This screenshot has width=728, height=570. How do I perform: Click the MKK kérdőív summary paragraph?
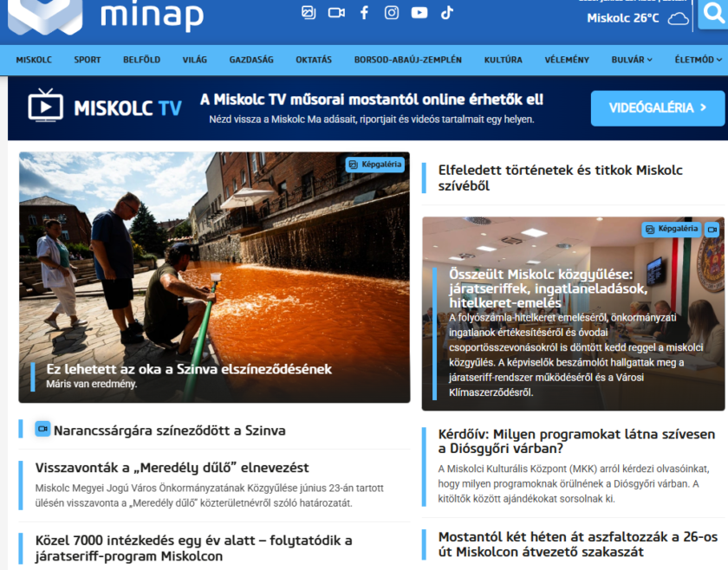(574, 483)
